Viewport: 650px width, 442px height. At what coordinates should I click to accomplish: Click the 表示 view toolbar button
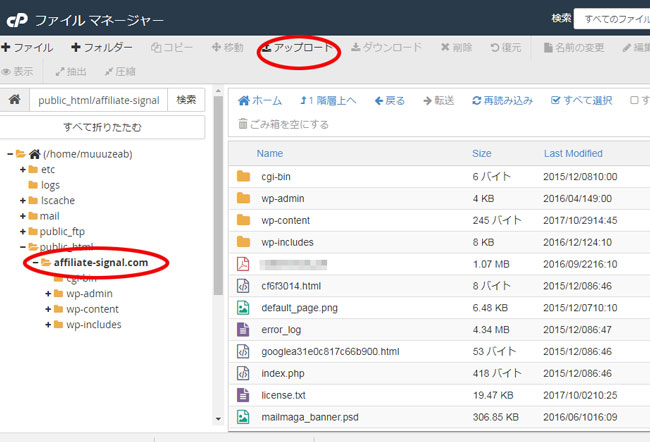click(x=17, y=72)
